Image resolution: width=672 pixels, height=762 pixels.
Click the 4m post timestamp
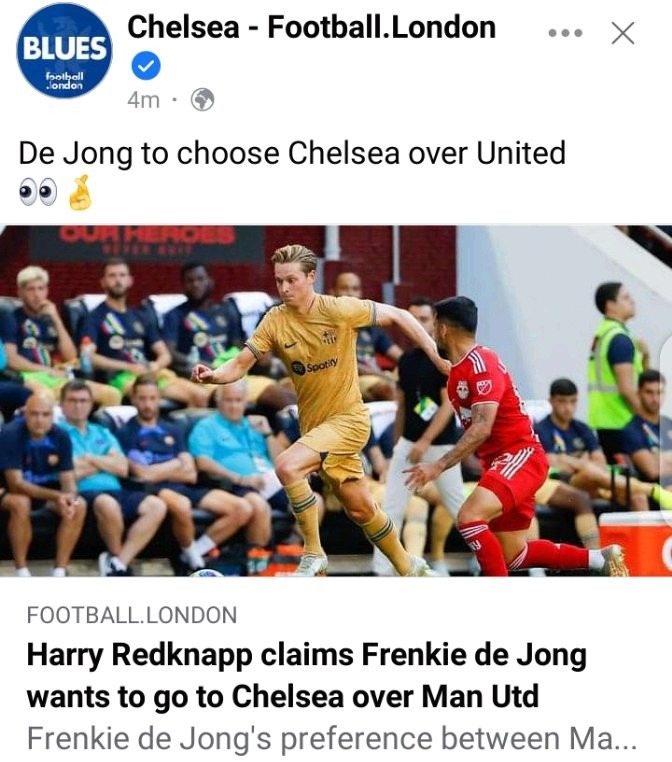point(143,100)
